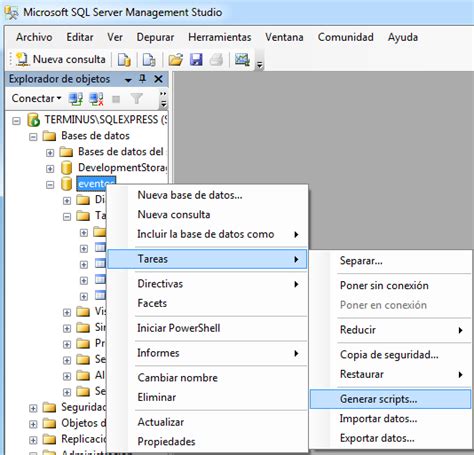Screen dimensions: 474x455
Task: Expand the Replicación folder node
Action: tap(33, 440)
